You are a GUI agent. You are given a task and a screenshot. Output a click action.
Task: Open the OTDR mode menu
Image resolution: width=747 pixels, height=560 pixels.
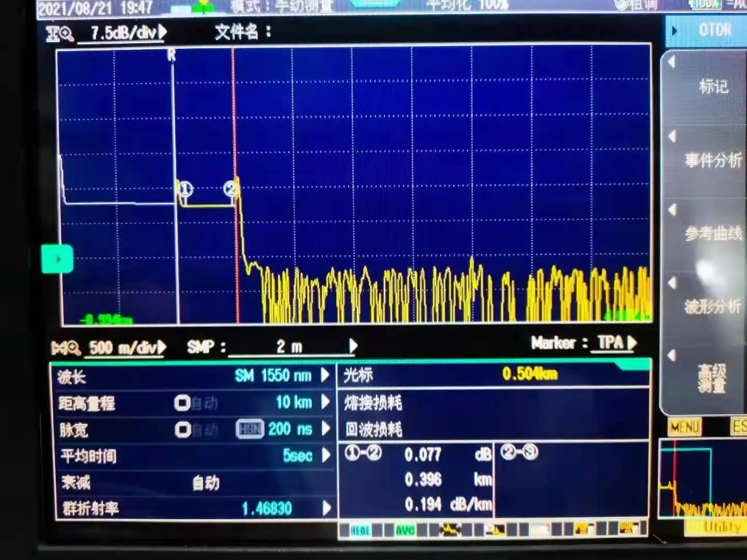[x=707, y=31]
